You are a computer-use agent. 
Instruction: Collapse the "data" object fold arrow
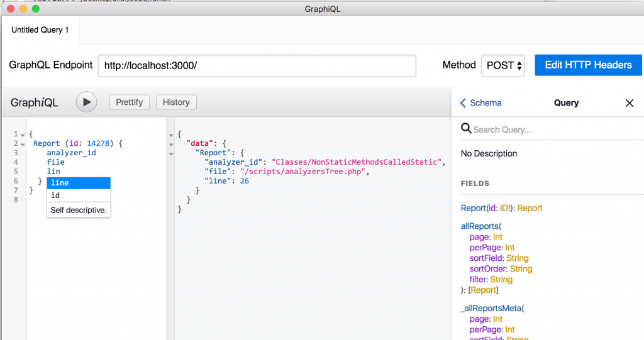click(171, 144)
